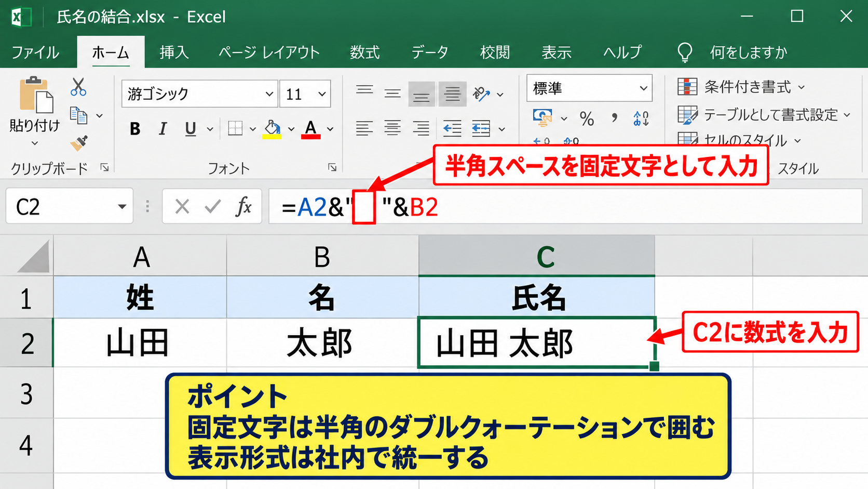Expand the 貼り付け paste options arrow

point(35,143)
